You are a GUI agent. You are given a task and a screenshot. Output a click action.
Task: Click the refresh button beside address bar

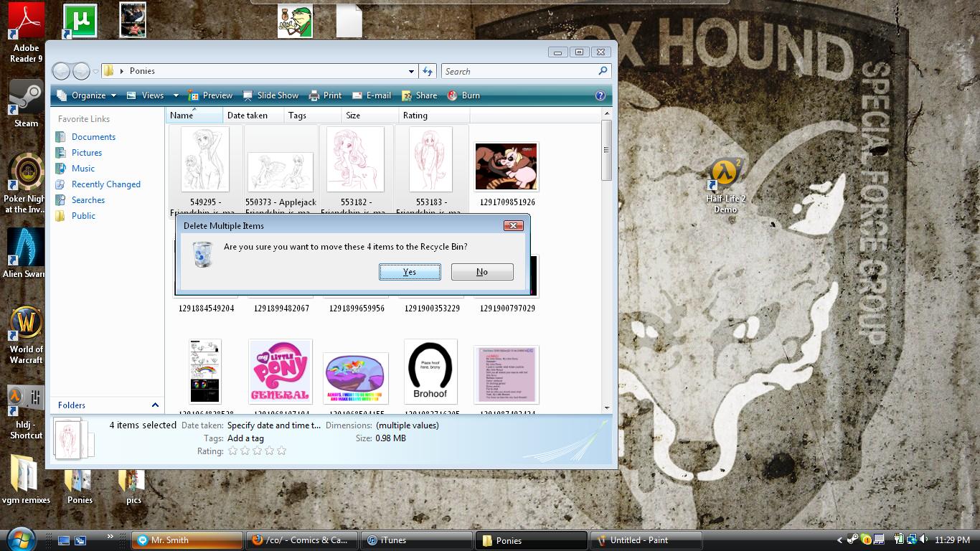point(428,71)
